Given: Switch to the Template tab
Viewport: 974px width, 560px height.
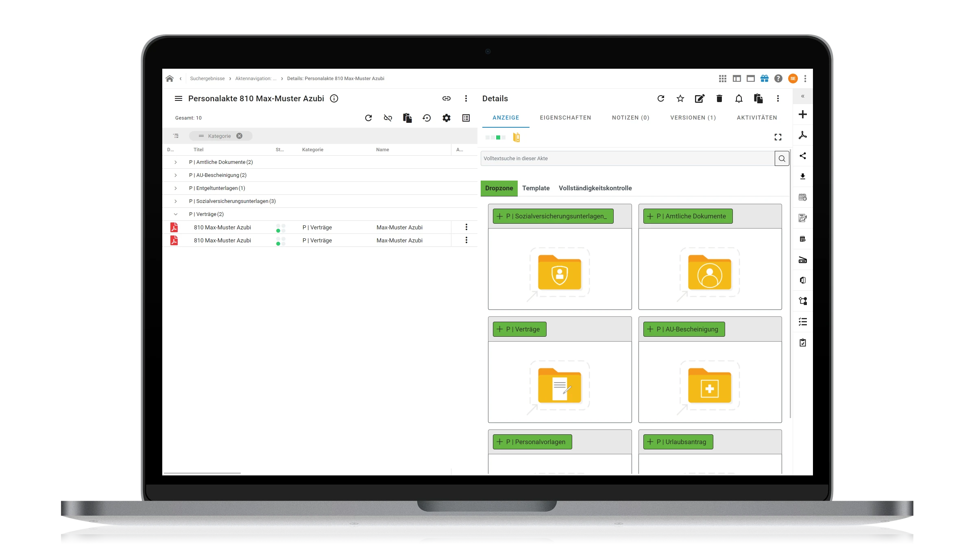Looking at the screenshot, I should coord(535,188).
